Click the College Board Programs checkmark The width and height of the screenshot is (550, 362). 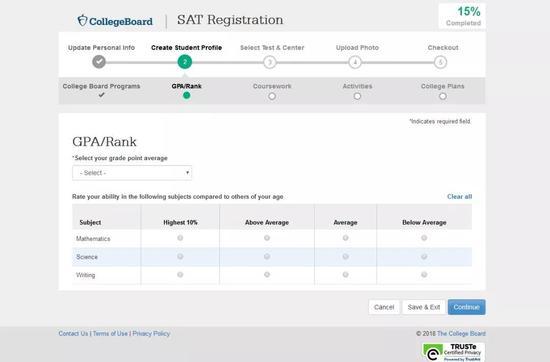(x=101, y=95)
